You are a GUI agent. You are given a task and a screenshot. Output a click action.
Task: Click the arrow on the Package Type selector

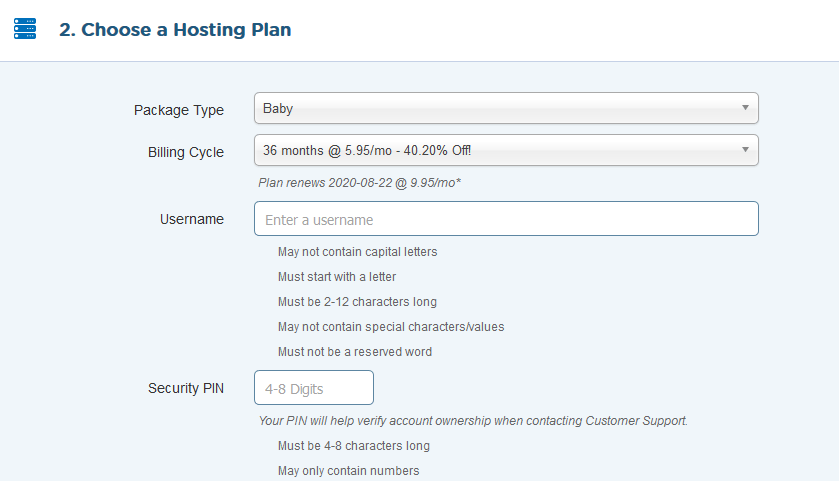[745, 108]
